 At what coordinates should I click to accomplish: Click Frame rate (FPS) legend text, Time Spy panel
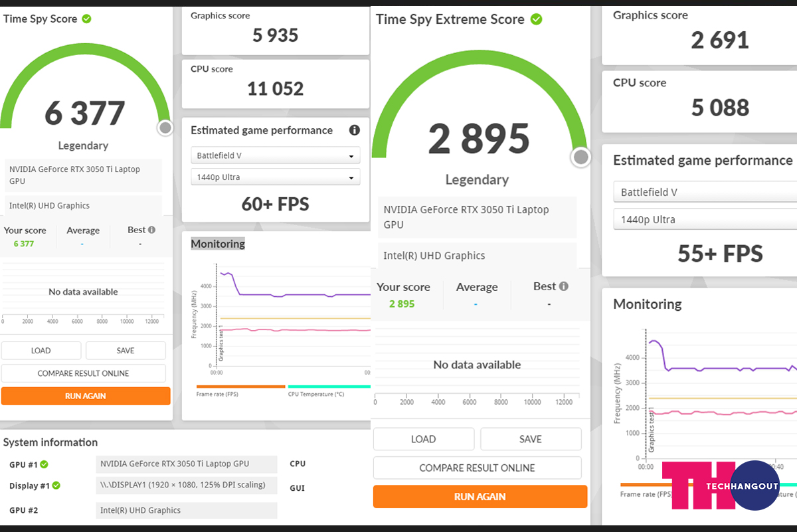coord(217,394)
